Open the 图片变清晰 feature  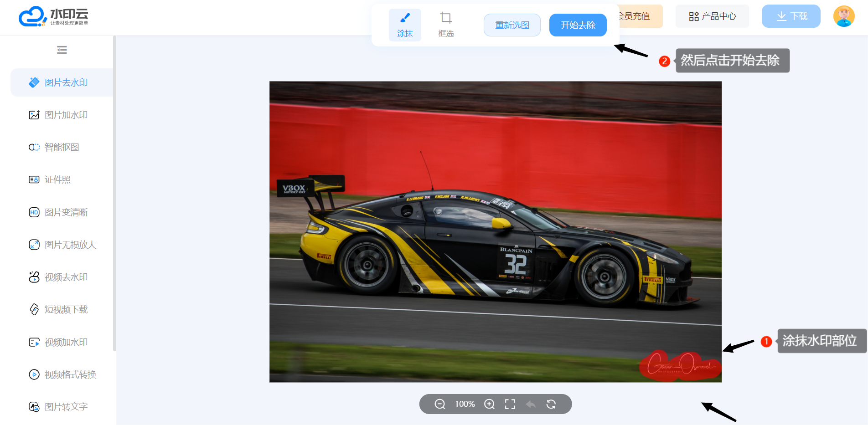[x=66, y=212]
